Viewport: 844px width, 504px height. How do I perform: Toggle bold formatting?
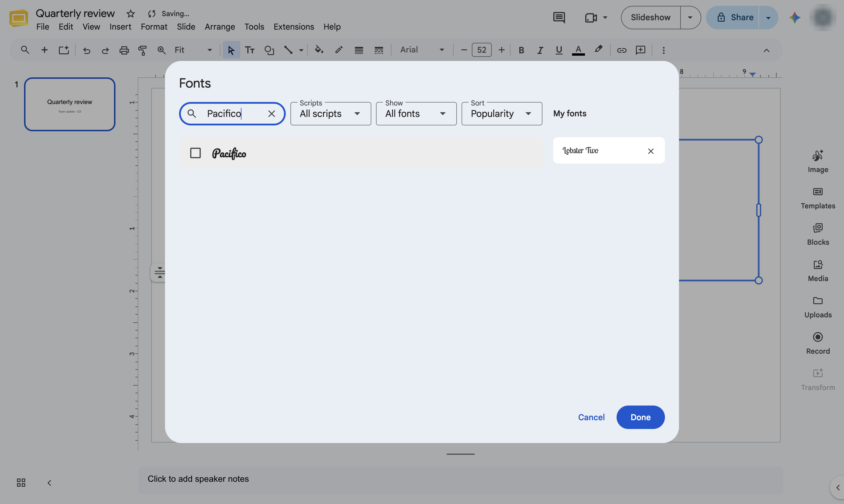(x=521, y=50)
